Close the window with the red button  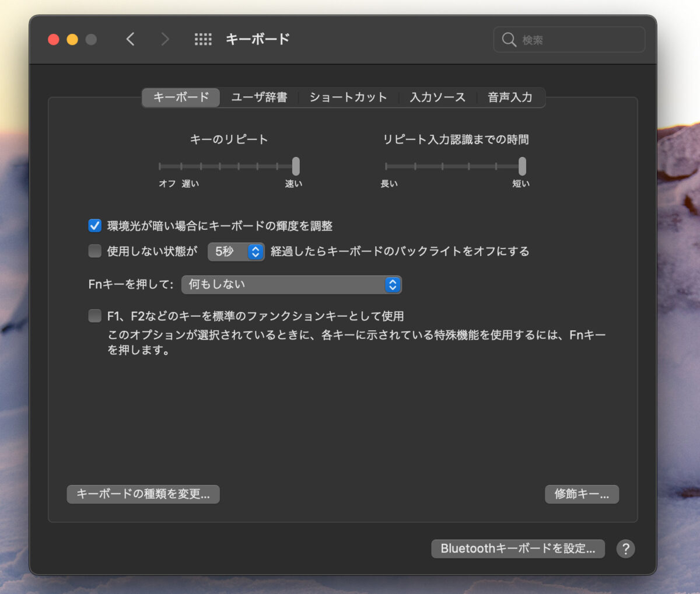coord(54,40)
